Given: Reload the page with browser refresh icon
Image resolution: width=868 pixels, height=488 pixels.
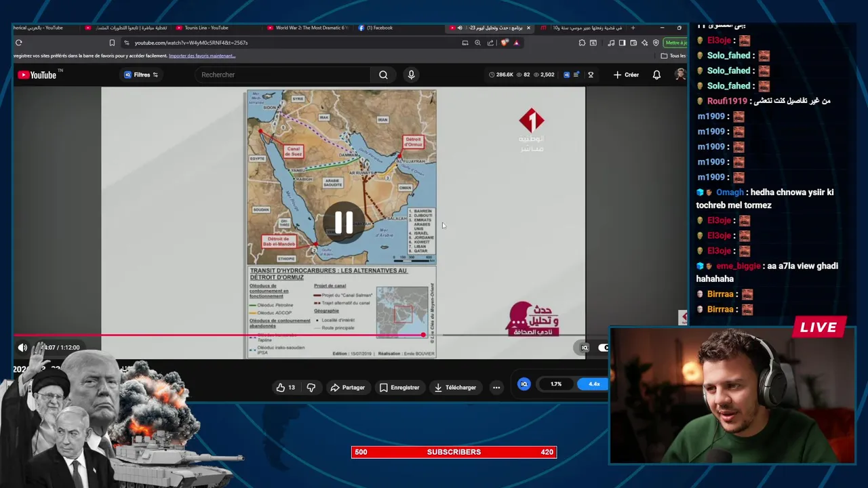Looking at the screenshot, I should click(19, 43).
